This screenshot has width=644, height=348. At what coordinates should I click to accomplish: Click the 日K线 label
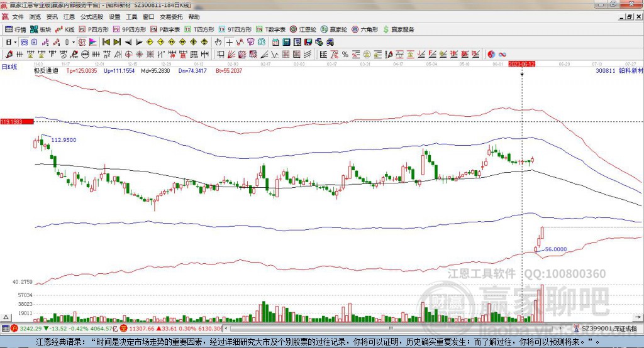point(9,67)
